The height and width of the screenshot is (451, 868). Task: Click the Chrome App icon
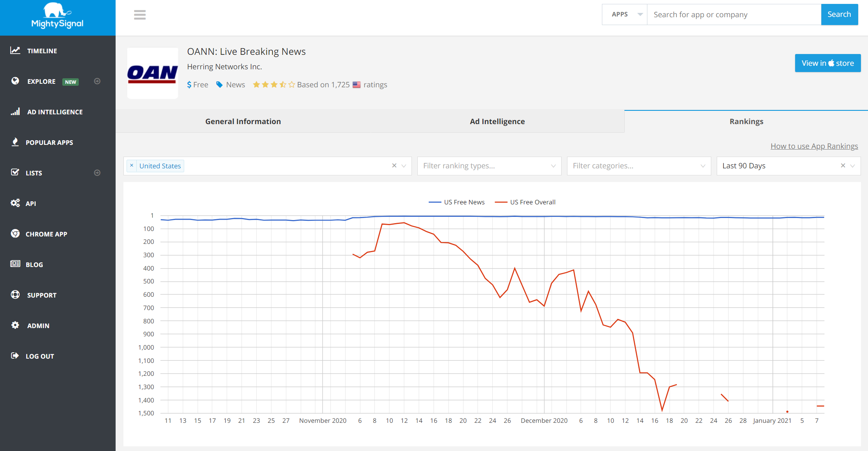15,234
